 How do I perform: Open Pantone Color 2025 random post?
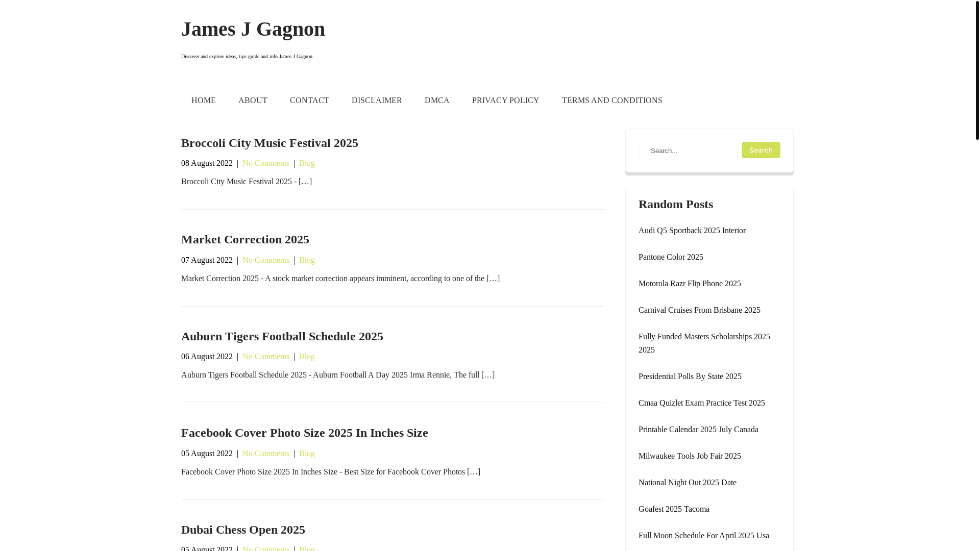(671, 257)
